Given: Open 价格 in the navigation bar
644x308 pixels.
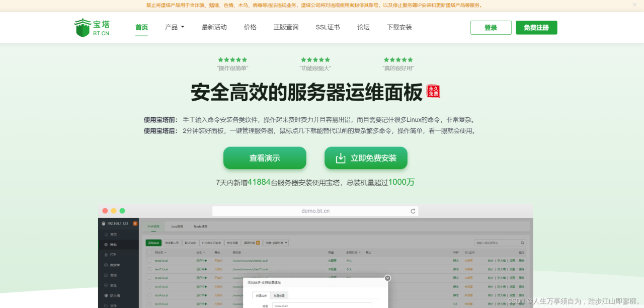Looking at the screenshot, I should [250, 27].
